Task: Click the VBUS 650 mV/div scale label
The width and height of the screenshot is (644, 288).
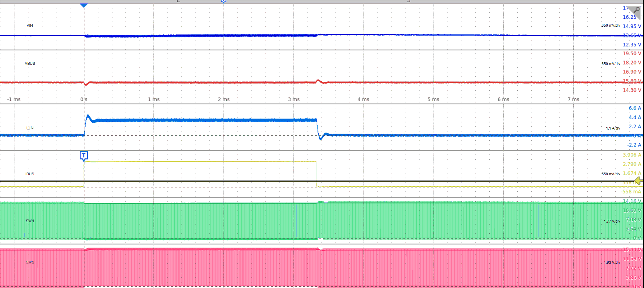Action: pos(611,64)
